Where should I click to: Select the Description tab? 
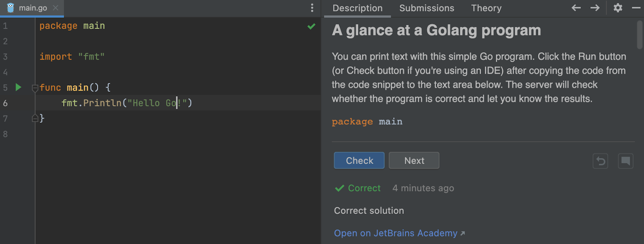357,8
